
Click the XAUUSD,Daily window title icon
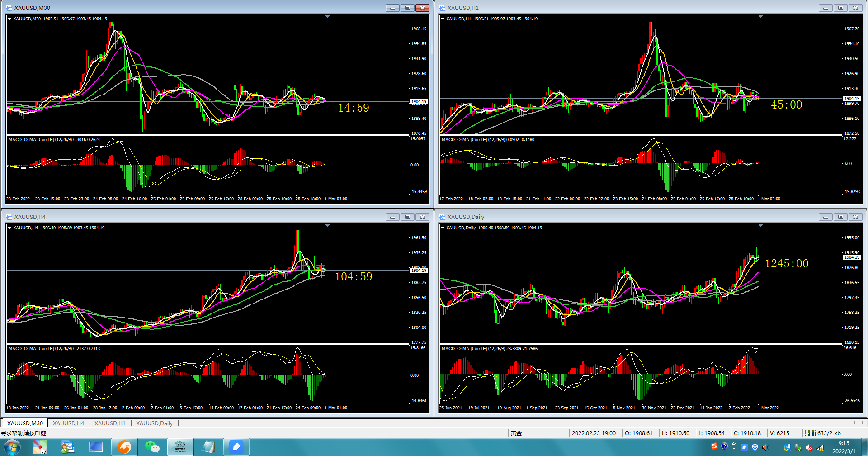442,217
